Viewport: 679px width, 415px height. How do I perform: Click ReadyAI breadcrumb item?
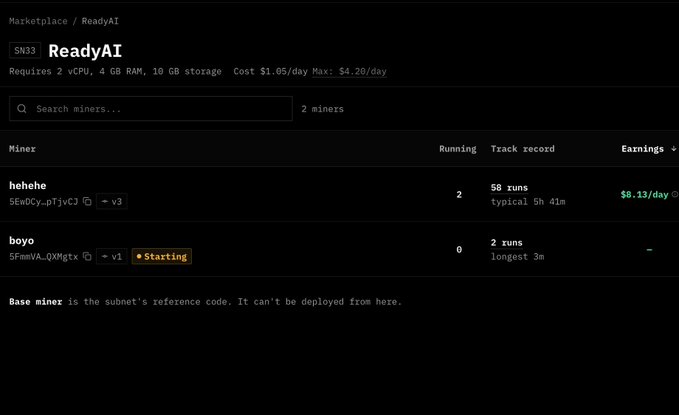pyautogui.click(x=100, y=21)
